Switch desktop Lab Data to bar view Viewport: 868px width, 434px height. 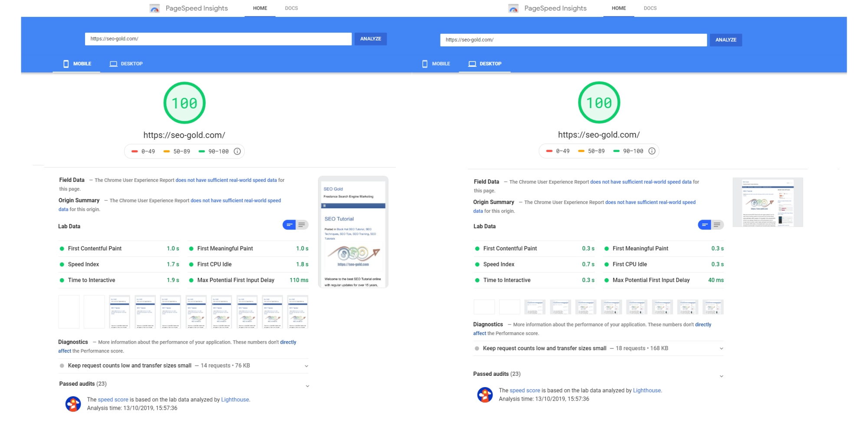point(704,225)
